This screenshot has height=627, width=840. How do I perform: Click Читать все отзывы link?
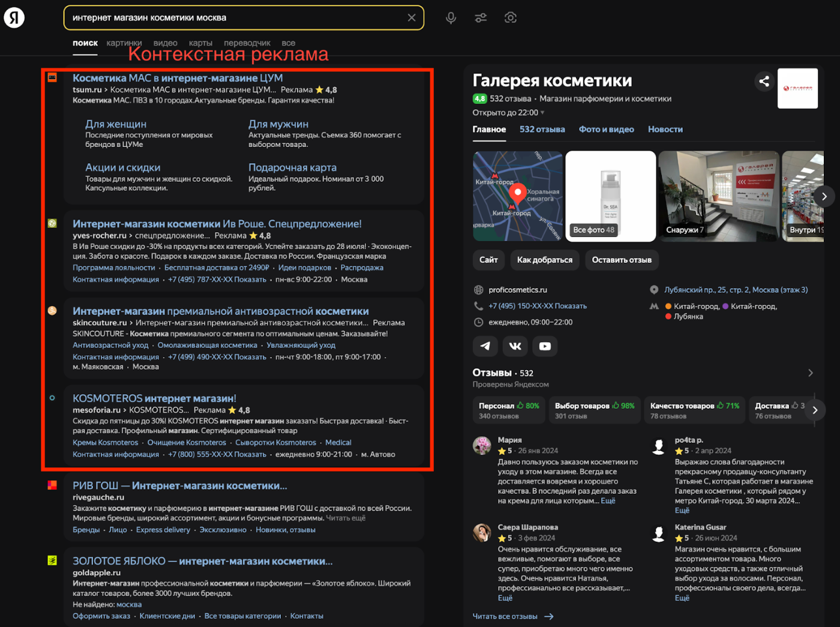[513, 616]
